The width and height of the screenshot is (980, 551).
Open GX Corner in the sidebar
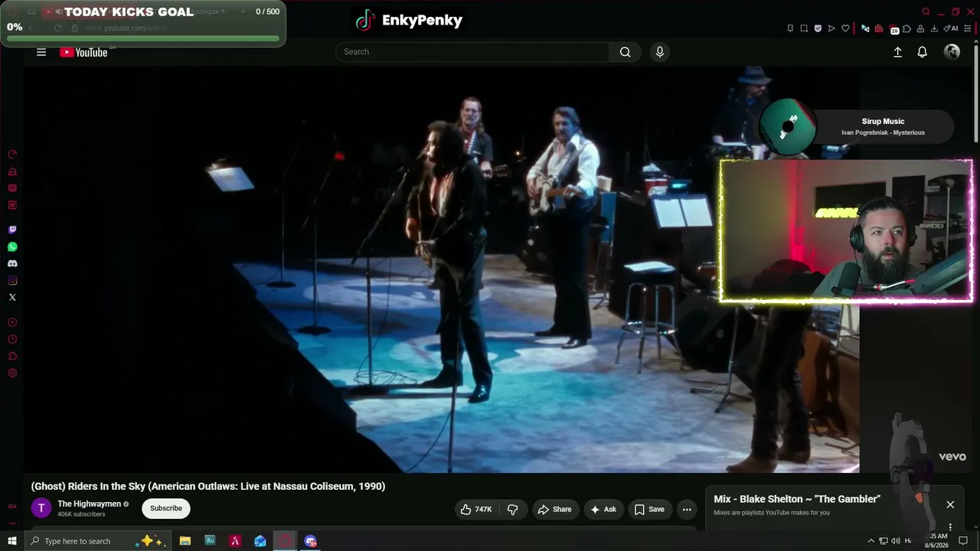tap(12, 507)
